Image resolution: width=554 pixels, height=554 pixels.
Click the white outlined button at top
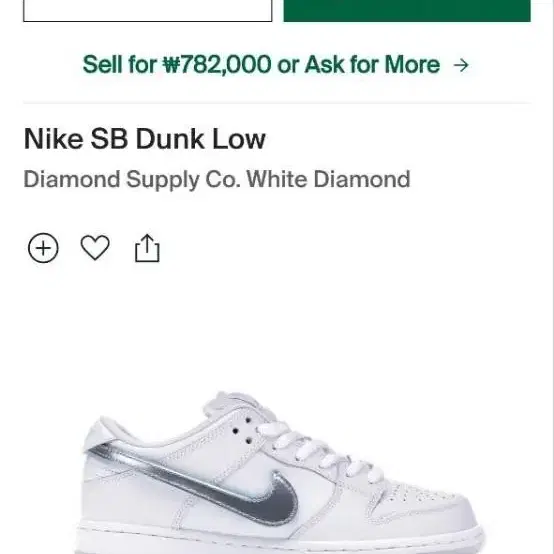[x=148, y=11]
